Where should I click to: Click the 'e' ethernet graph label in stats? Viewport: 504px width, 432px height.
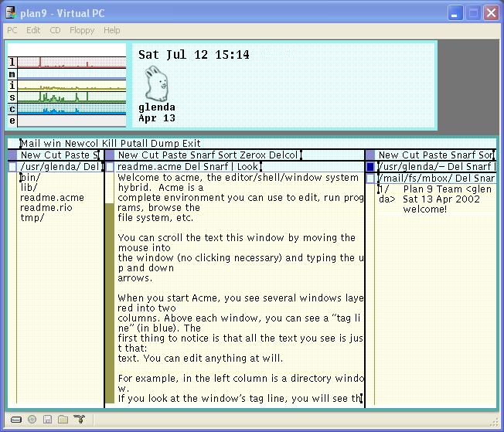pyautogui.click(x=12, y=121)
